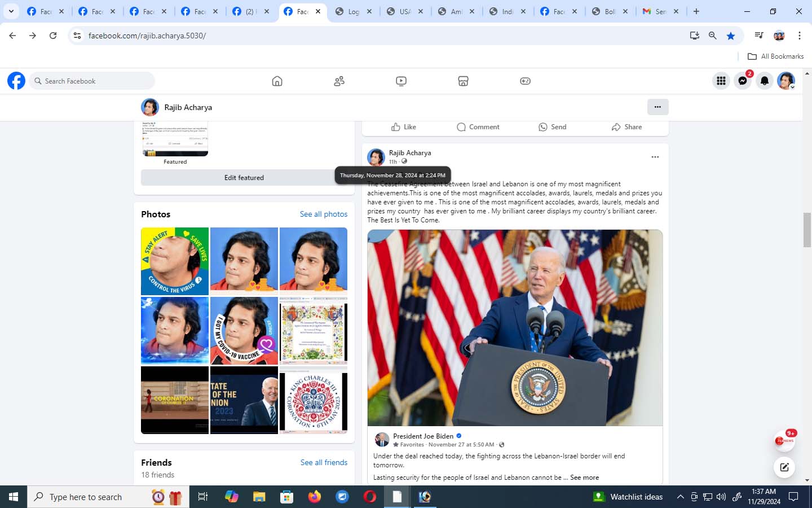Open the shared Biden podium image

click(515, 327)
